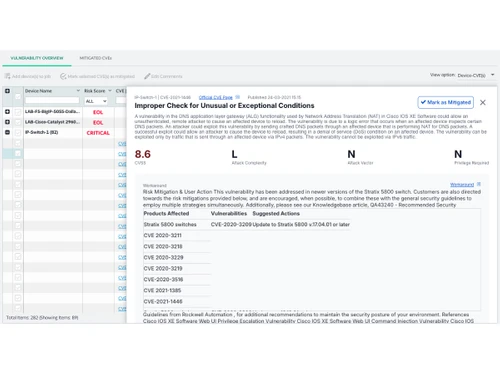Open the Mitigated CVEs tab
Image resolution: width=500 pixels, height=375 pixels.
(x=96, y=58)
